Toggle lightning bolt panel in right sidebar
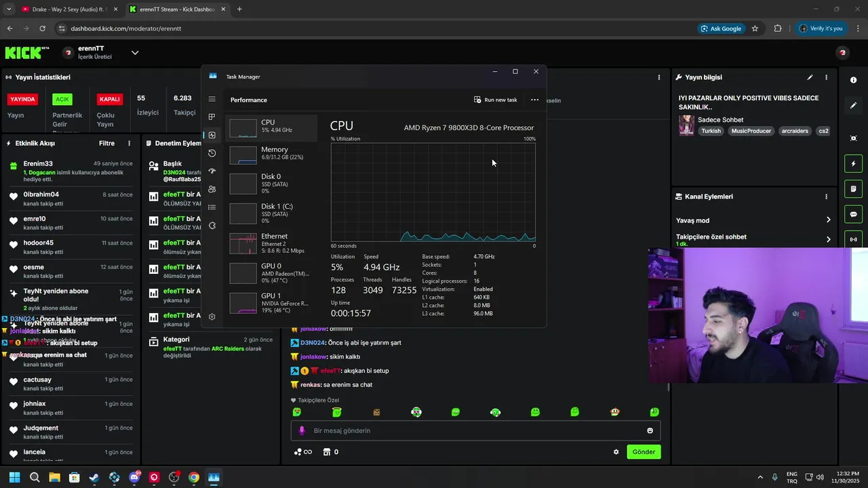 pos(853,163)
